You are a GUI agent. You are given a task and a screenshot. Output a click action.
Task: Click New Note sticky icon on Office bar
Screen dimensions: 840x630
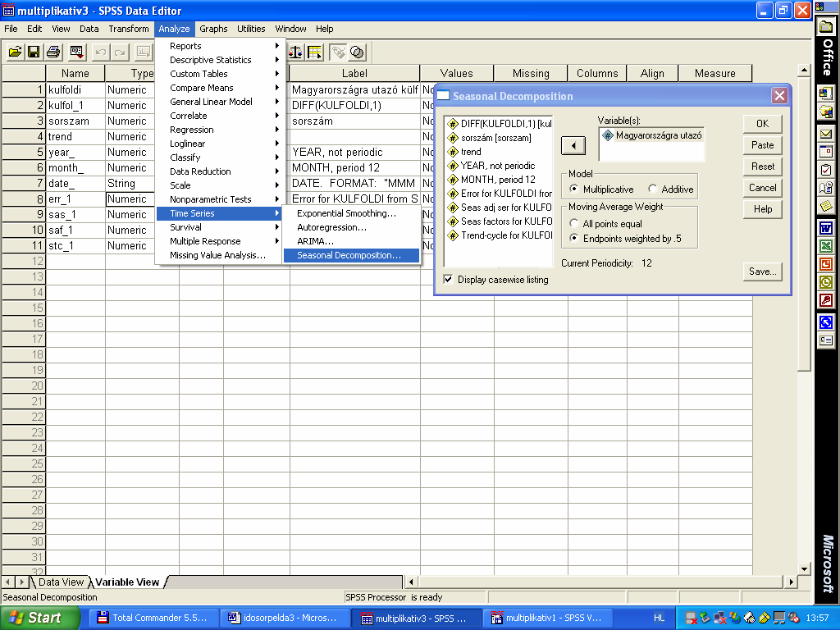(826, 206)
